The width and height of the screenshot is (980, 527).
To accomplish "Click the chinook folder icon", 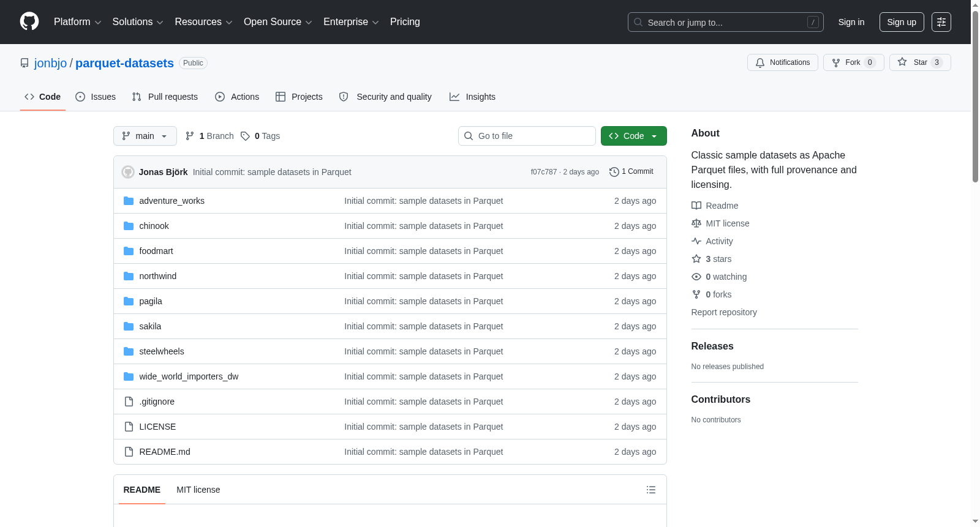I will click(129, 226).
